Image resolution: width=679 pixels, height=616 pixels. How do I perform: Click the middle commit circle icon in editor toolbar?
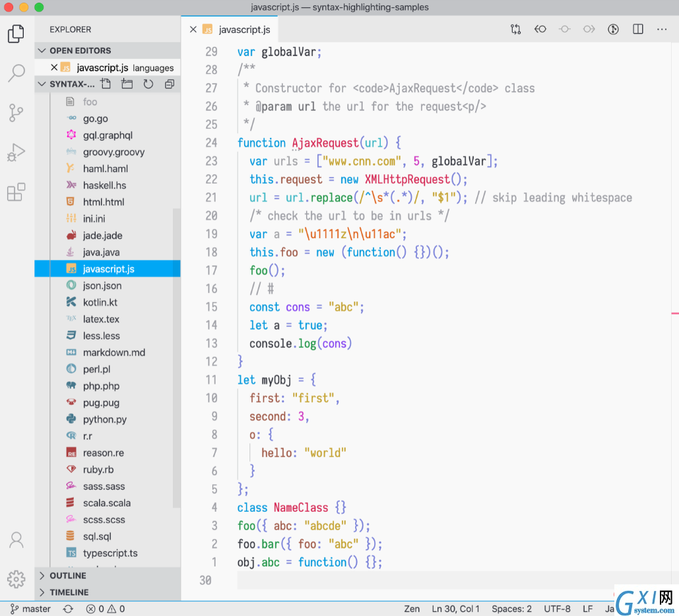point(565,29)
